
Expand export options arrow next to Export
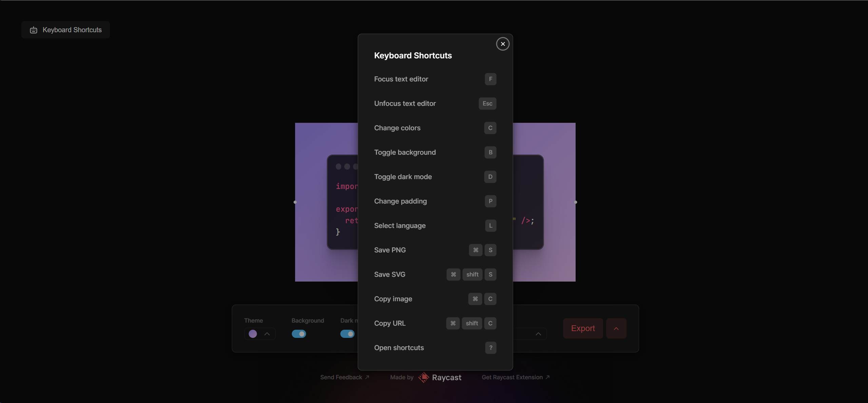coord(616,328)
